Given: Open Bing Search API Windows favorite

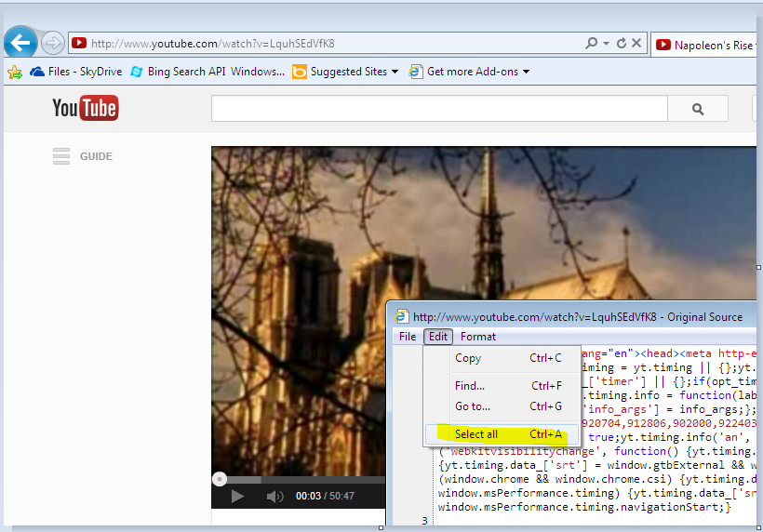Looking at the screenshot, I should pyautogui.click(x=207, y=72).
